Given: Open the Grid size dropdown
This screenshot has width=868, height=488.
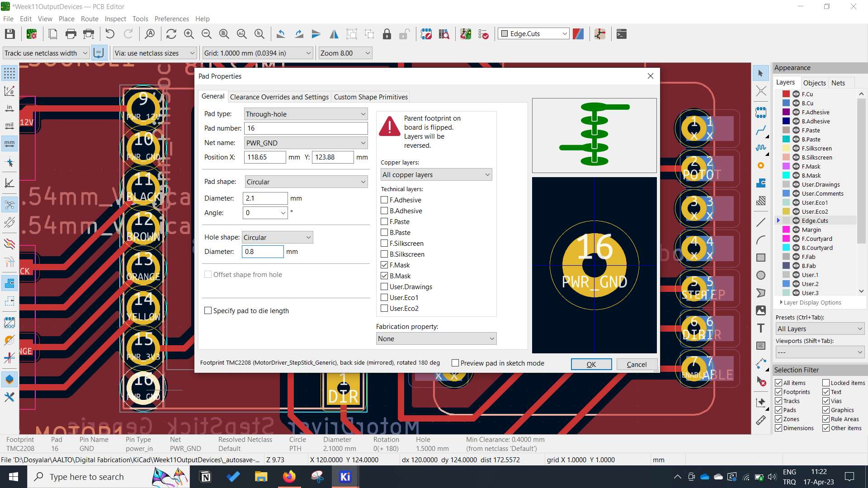Looking at the screenshot, I should pyautogui.click(x=258, y=53).
